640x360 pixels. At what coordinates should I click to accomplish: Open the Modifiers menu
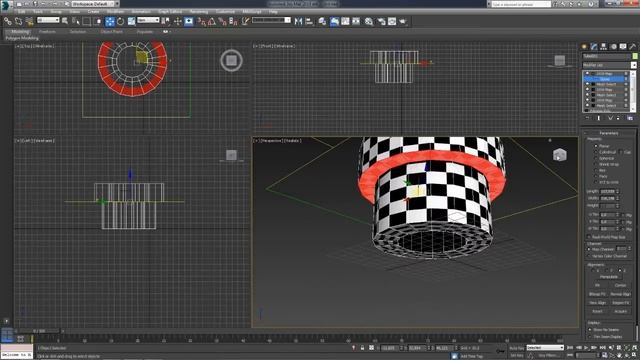pyautogui.click(x=116, y=12)
